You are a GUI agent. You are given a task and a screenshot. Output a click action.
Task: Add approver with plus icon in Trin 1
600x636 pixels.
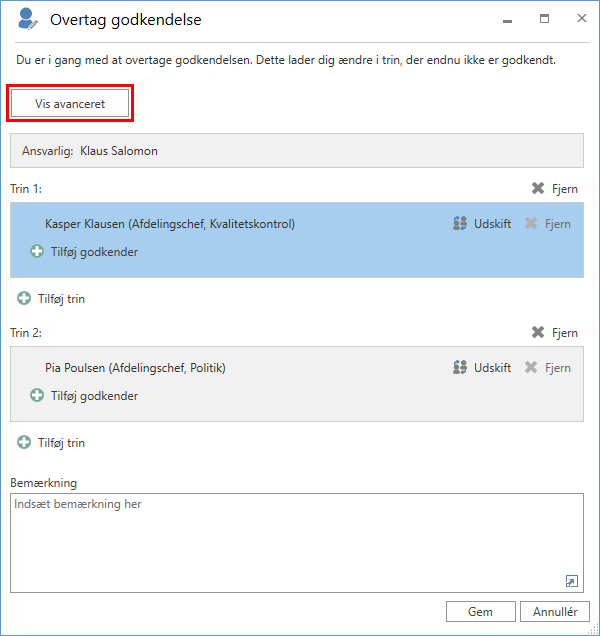[37, 251]
